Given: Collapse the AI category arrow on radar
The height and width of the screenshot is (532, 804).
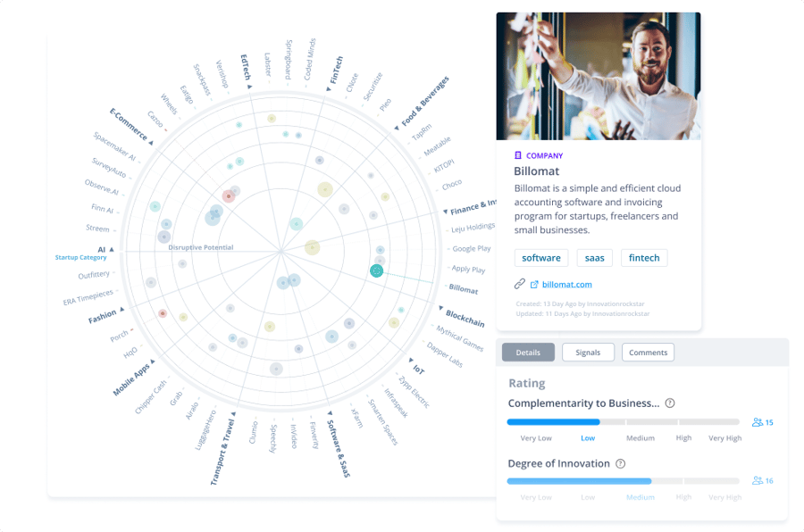Looking at the screenshot, I should pyautogui.click(x=113, y=250).
